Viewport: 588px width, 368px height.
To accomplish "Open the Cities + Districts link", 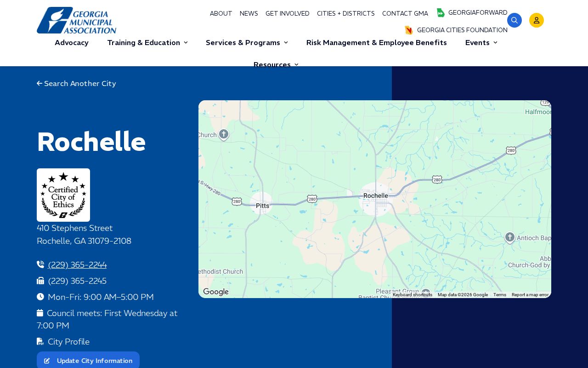I will 346,14.
